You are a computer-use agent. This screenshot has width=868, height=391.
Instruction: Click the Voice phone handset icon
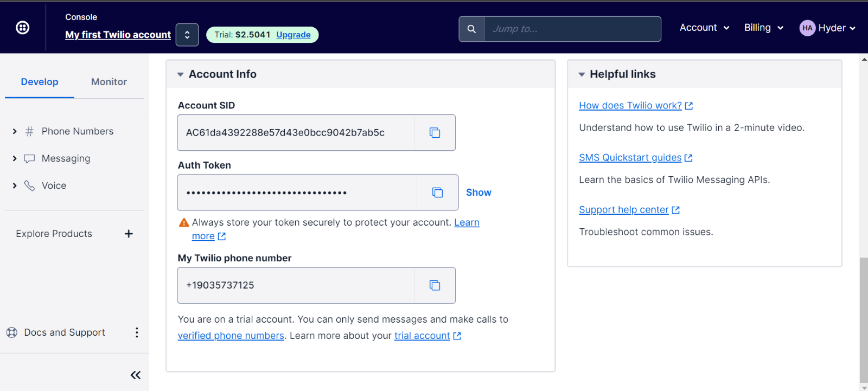[29, 185]
